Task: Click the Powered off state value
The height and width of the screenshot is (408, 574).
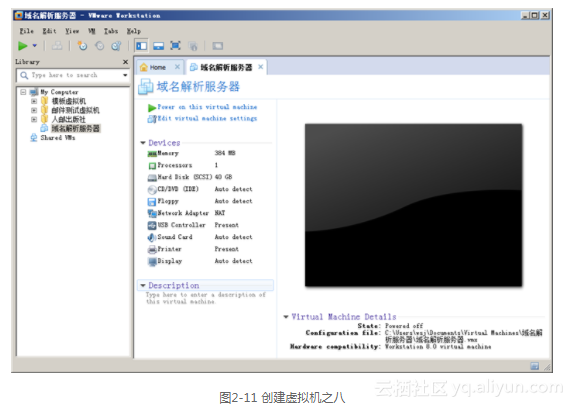Action: point(404,326)
